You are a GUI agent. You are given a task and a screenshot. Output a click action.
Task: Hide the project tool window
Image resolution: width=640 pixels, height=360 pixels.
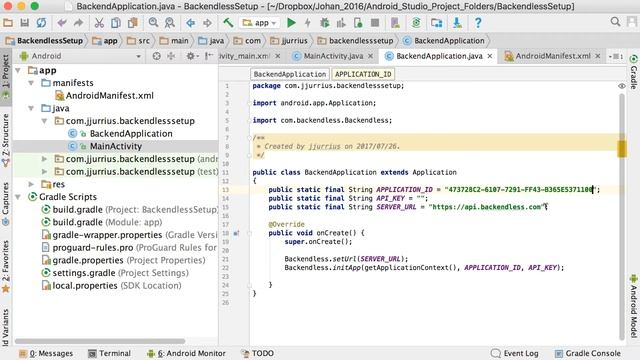[x=209, y=56]
